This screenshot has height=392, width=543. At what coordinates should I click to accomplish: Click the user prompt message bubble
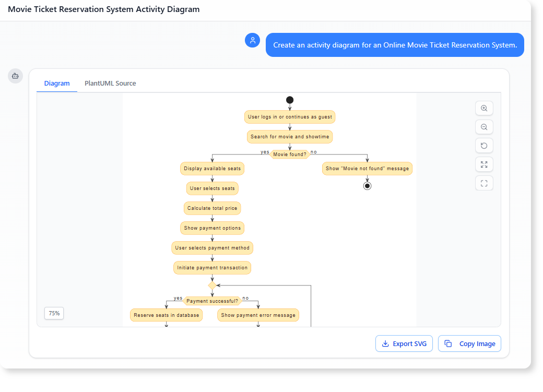395,45
